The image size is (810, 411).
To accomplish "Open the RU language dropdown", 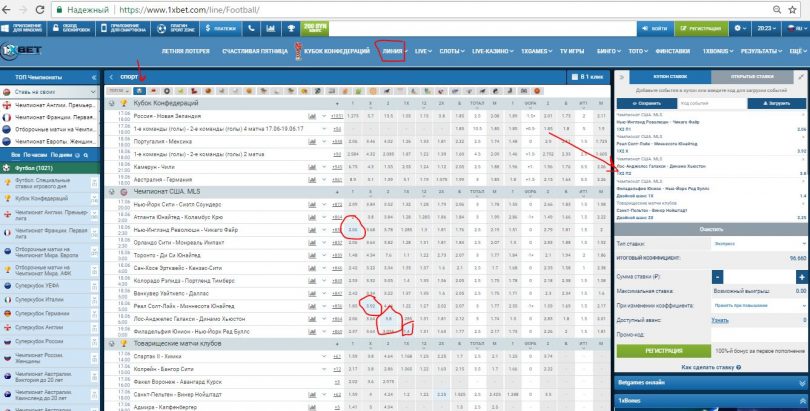I will 795,29.
